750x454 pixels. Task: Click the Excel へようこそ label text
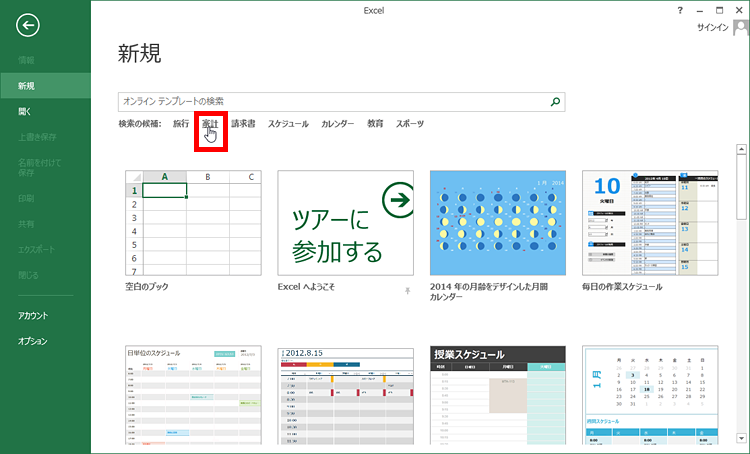[x=306, y=287]
